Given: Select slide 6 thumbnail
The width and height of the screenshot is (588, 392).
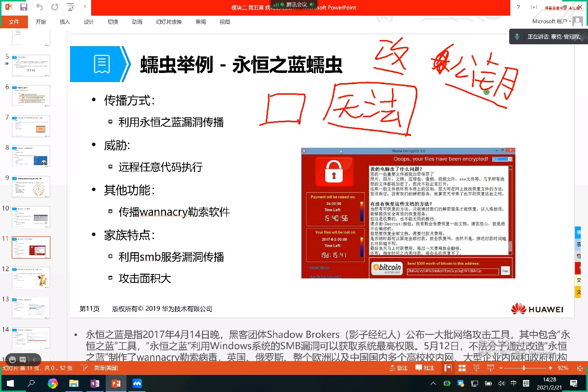Looking at the screenshot, I should click(31, 96).
